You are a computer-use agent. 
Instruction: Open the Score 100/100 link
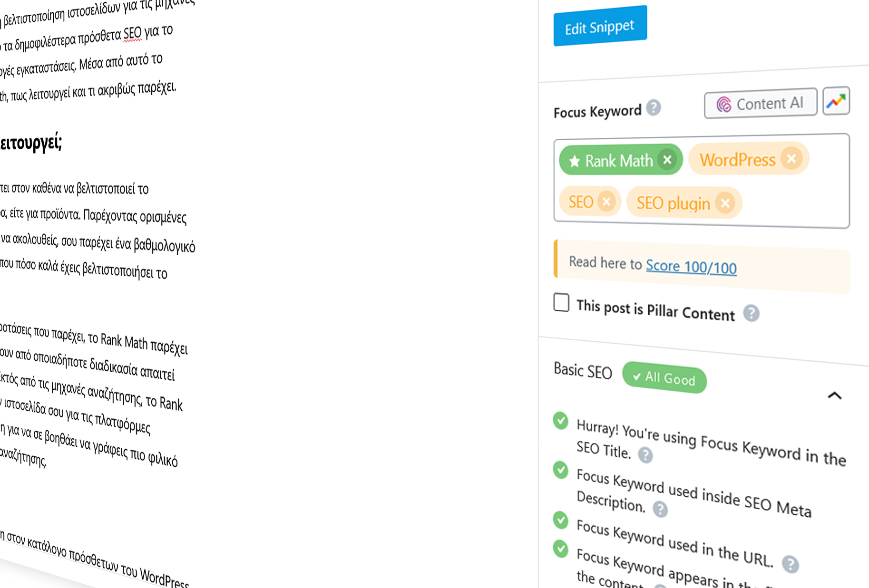[x=691, y=267]
